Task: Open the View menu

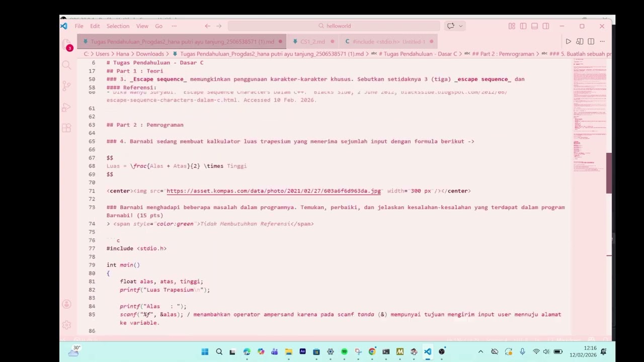Action: coord(142,26)
